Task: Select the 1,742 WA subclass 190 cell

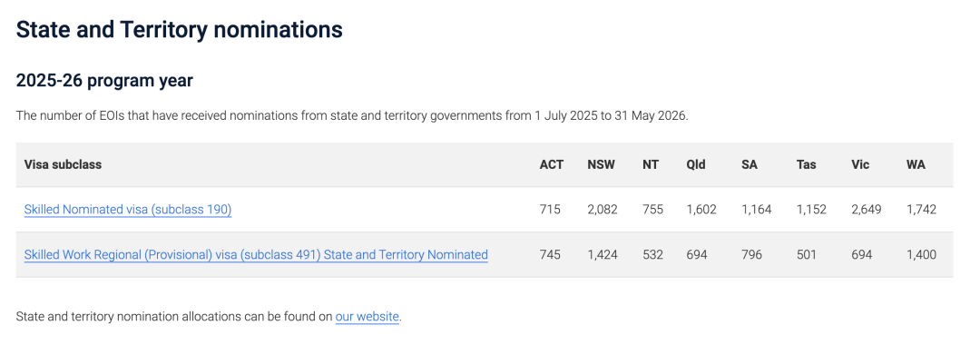Action: coord(921,210)
